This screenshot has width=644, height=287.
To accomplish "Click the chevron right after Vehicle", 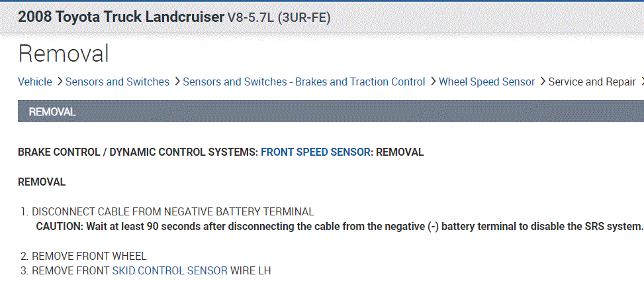I will pyautogui.click(x=60, y=82).
